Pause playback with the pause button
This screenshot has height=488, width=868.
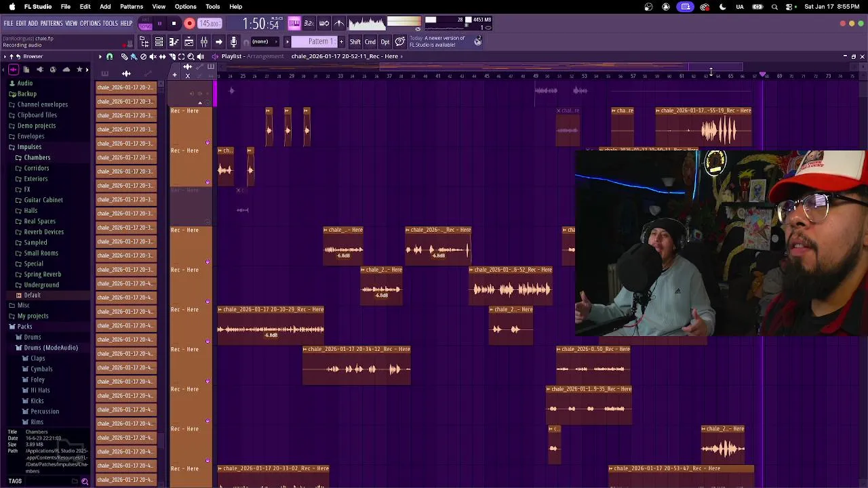(x=159, y=24)
